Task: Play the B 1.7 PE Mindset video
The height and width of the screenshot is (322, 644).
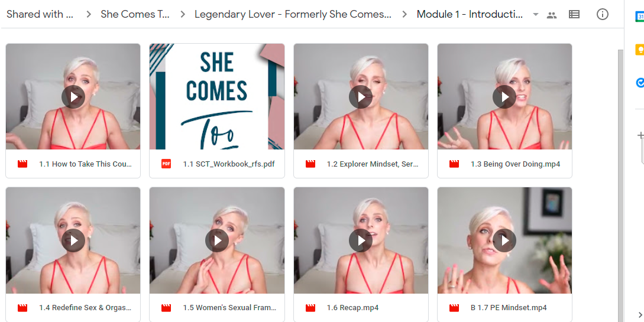Action: 504,240
